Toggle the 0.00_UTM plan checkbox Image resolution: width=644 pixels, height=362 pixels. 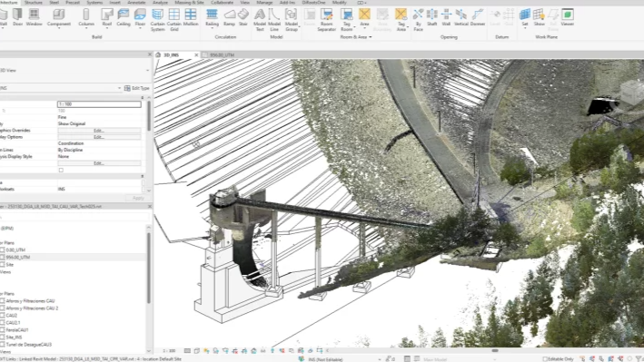coord(3,250)
